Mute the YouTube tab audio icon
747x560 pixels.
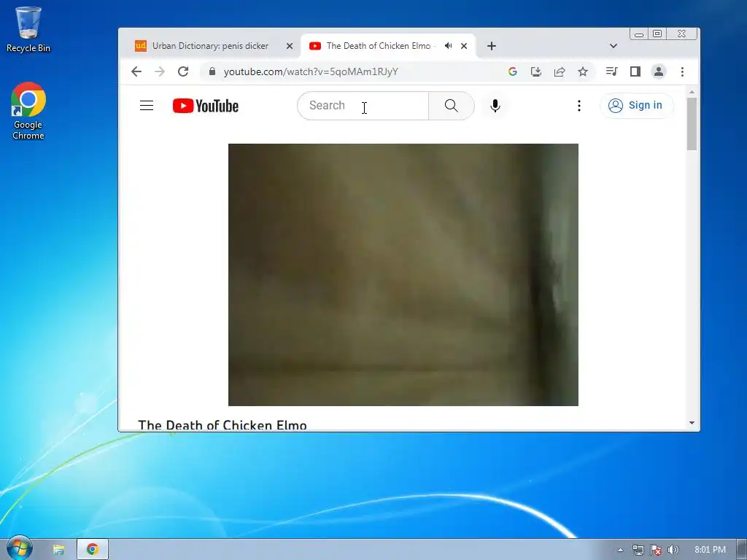pos(449,46)
